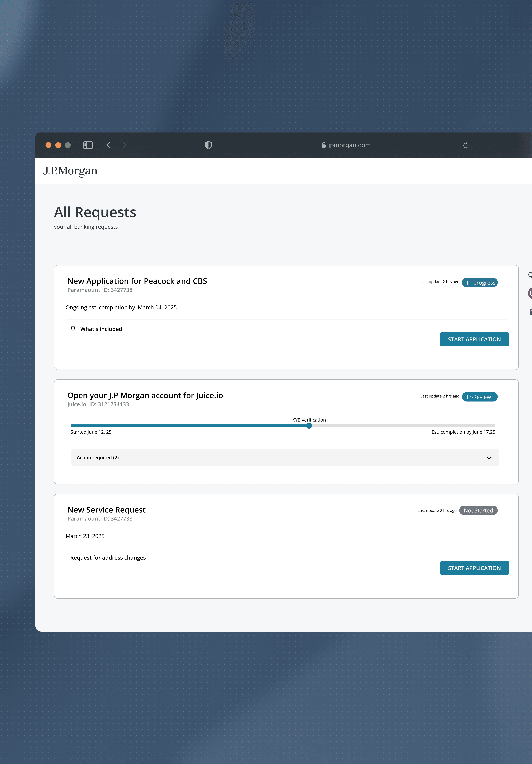Click the browser forward arrow
The width and height of the screenshot is (532, 764).
pyautogui.click(x=124, y=145)
